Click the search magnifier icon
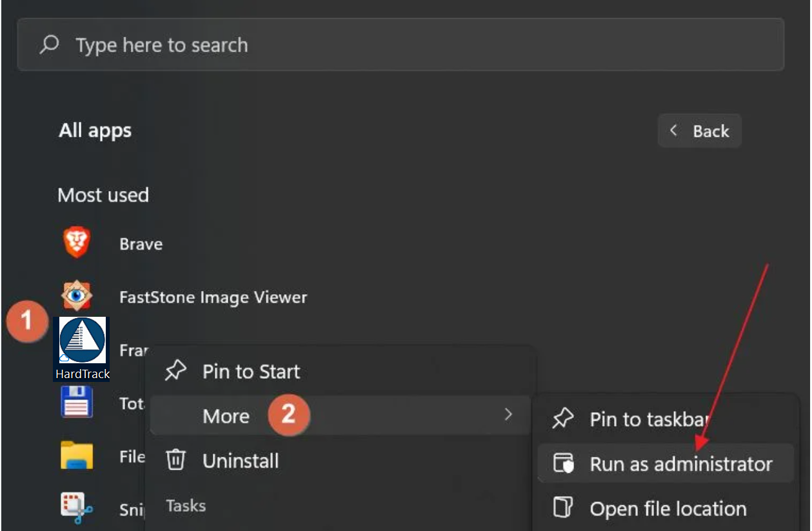 click(50, 45)
